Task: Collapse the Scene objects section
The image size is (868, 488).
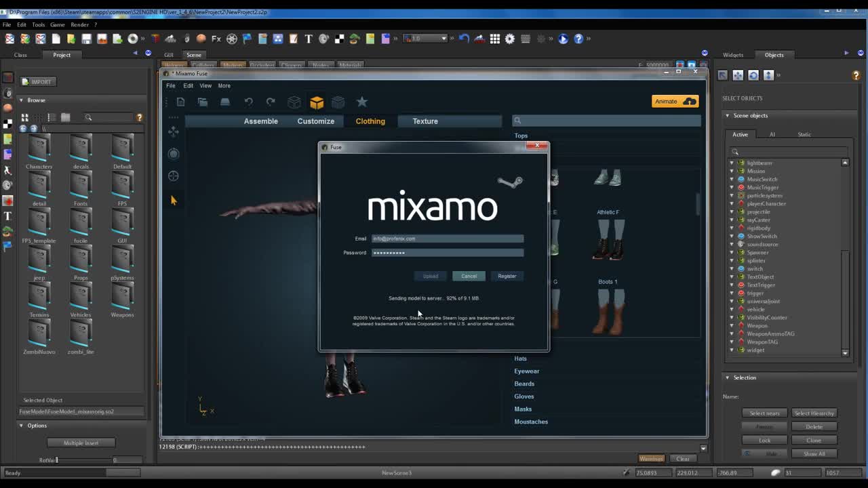Action: click(x=728, y=115)
